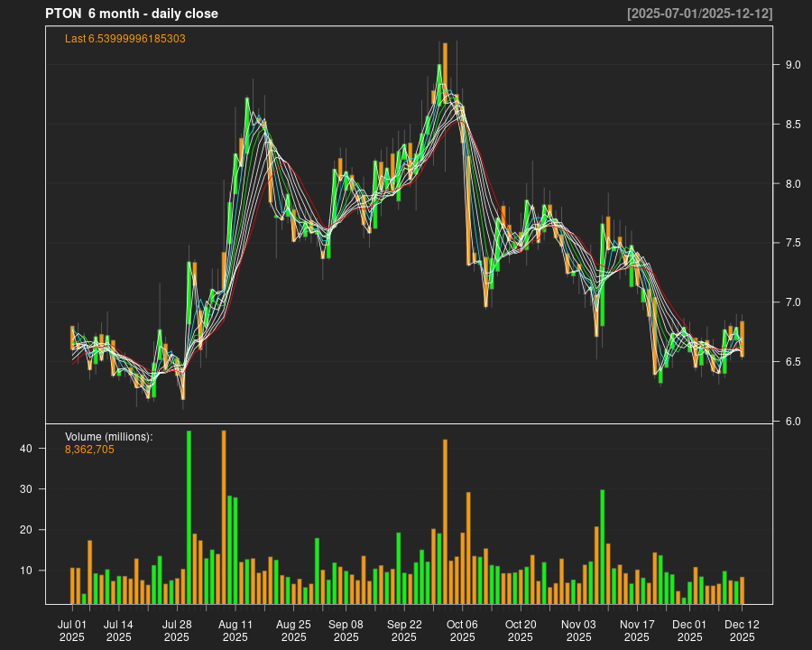Image resolution: width=812 pixels, height=650 pixels.
Task: Click the 9.0 price axis label
Action: (789, 65)
